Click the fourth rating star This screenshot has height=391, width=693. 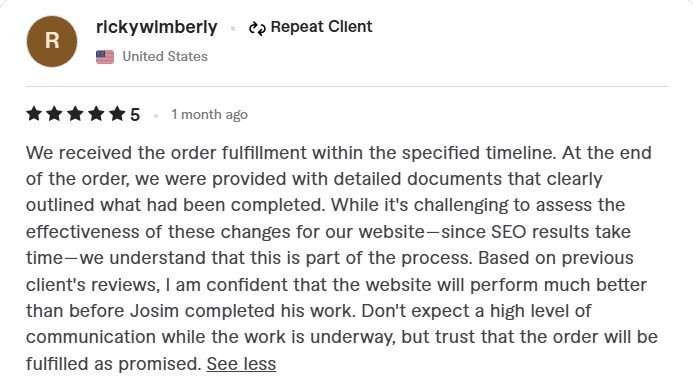click(x=96, y=114)
